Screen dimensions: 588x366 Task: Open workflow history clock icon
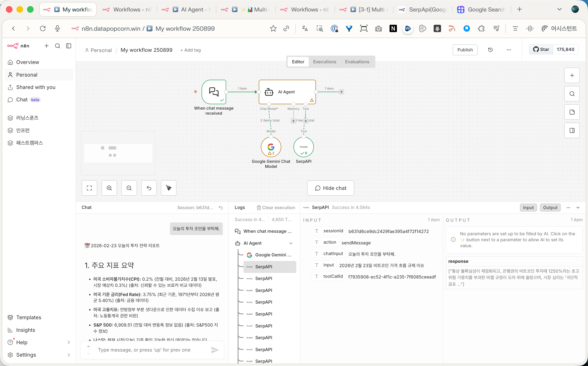490,50
